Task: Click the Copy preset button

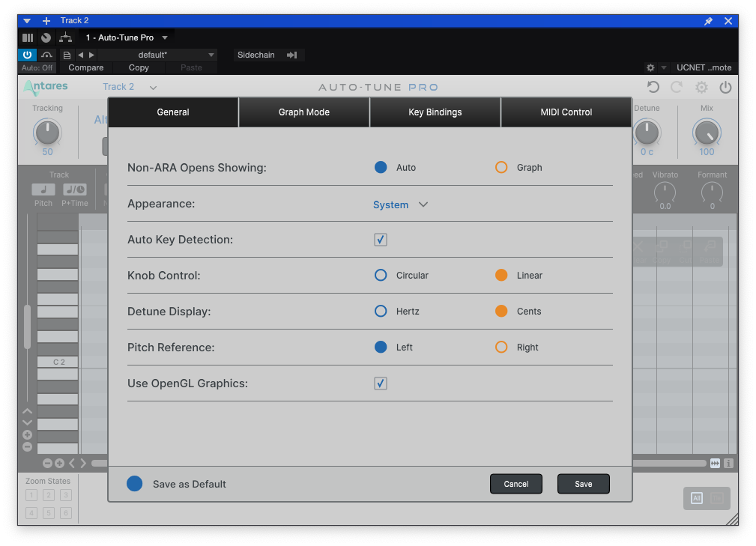Action: pyautogui.click(x=139, y=67)
